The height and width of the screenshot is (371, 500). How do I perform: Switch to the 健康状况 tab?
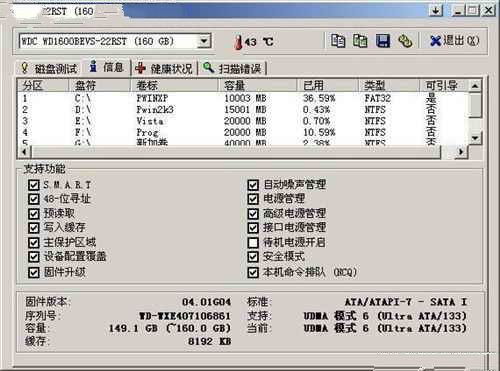tap(164, 68)
